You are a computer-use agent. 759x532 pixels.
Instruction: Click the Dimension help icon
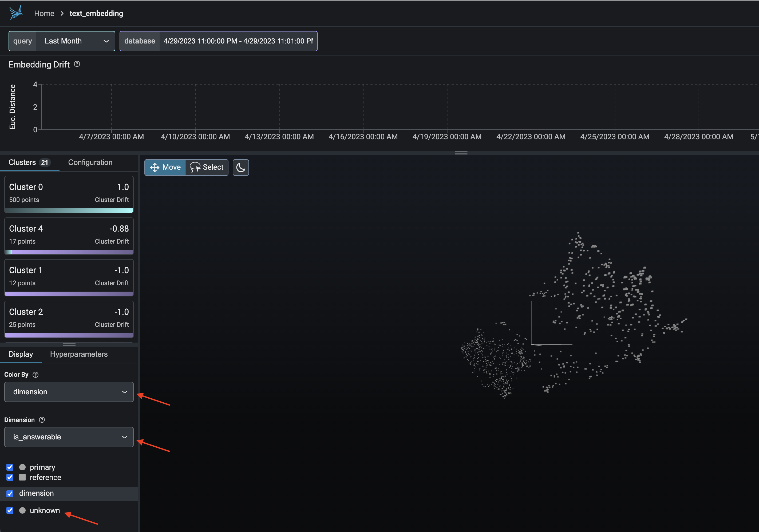[x=42, y=420]
